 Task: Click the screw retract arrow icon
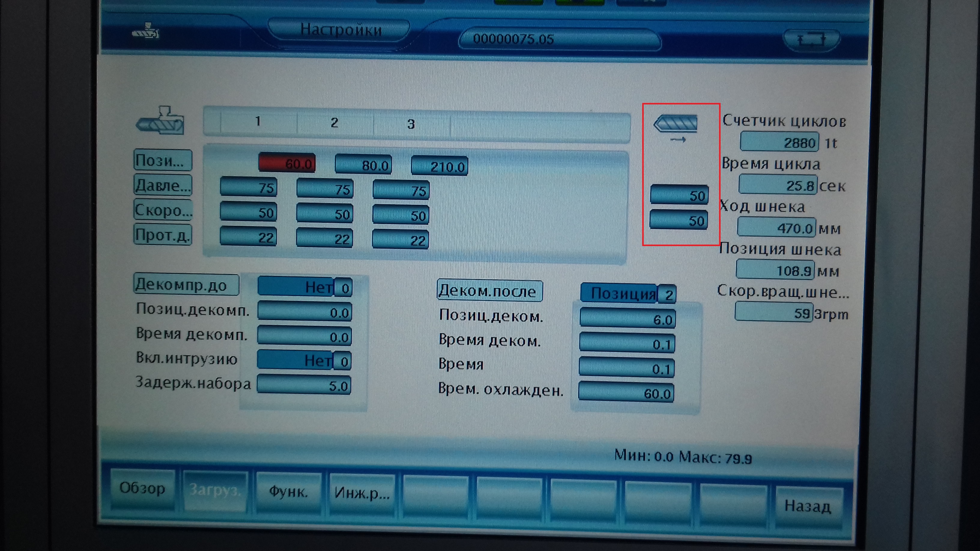[x=676, y=127]
